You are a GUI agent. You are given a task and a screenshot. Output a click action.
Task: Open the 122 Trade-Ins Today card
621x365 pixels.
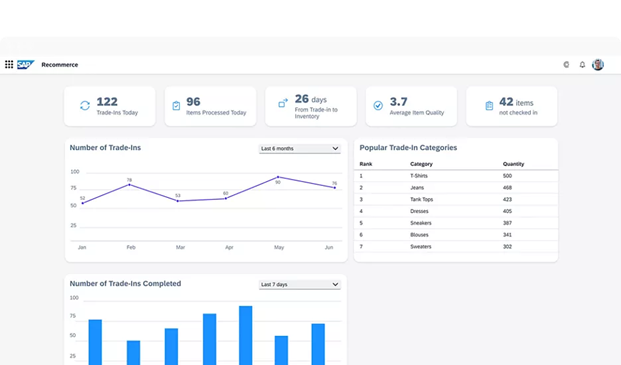[x=110, y=106]
